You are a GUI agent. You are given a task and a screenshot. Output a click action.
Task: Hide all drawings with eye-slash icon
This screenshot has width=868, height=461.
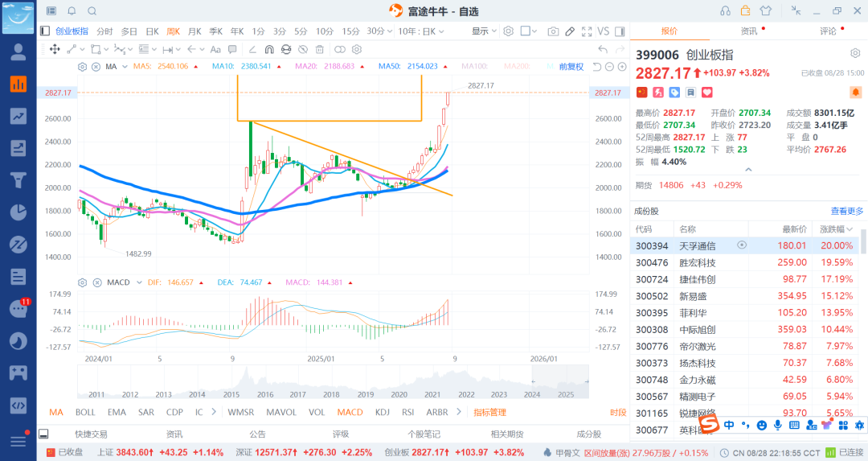click(303, 49)
